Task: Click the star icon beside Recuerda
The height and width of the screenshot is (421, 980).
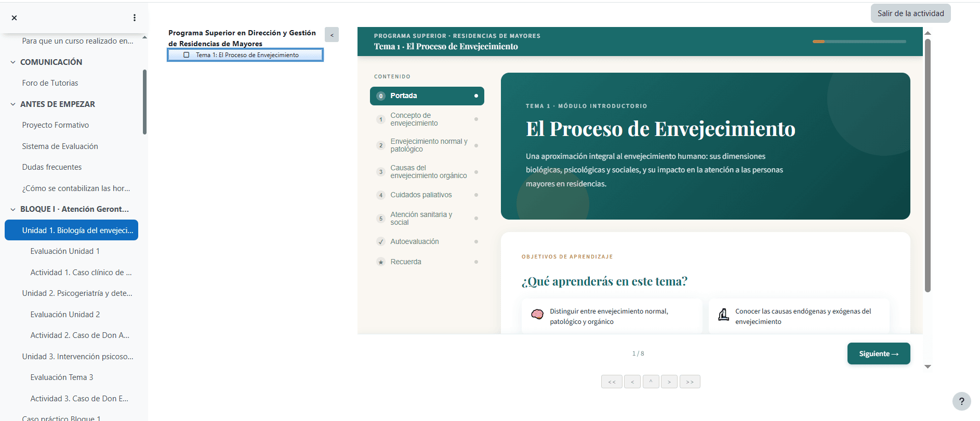Action: pos(381,262)
